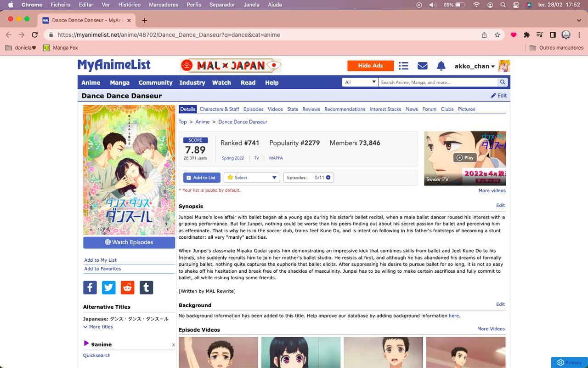The width and height of the screenshot is (588, 368).
Task: Open the Manga Fox bookmark
Action: pyautogui.click(x=61, y=47)
